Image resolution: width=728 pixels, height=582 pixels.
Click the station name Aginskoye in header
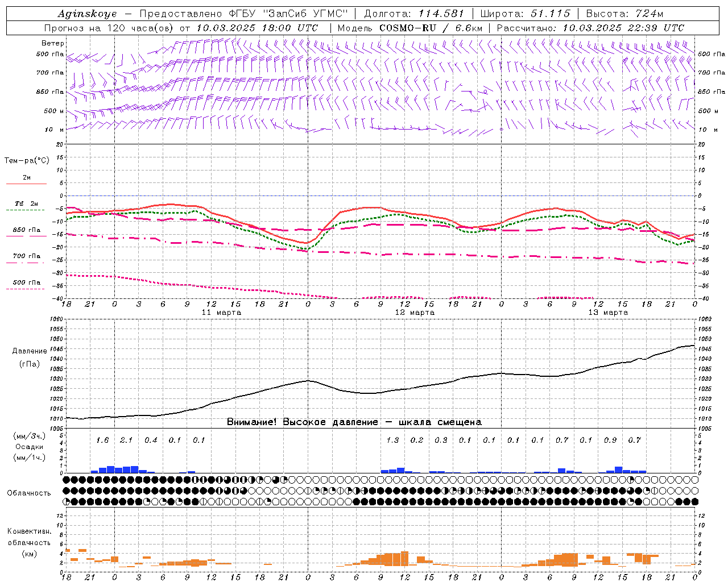coord(87,14)
